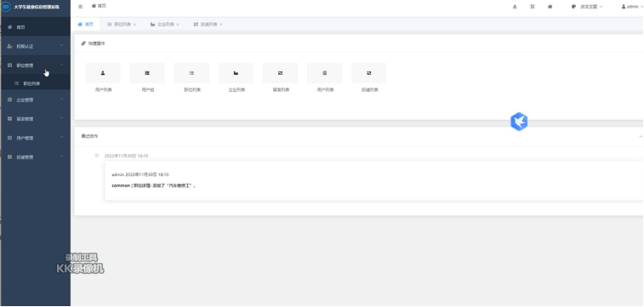Open the log entry mentioning 汽车维修工

click(154, 185)
